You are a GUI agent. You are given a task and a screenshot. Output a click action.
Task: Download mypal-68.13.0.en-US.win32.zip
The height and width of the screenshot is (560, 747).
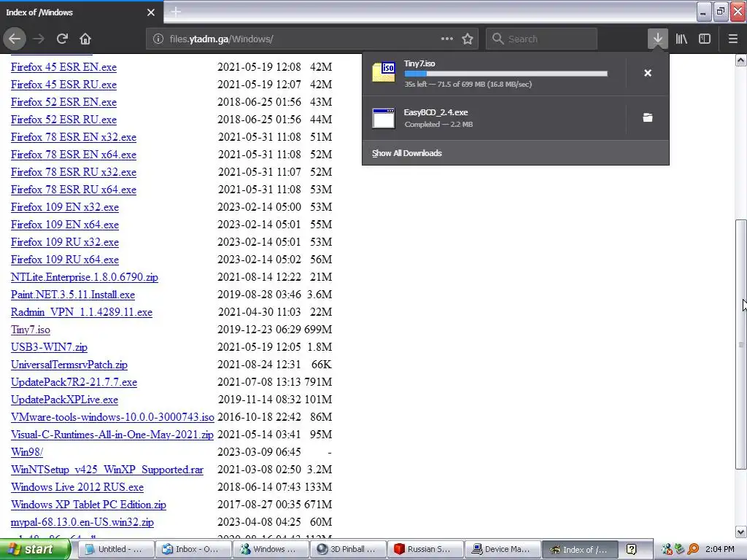pos(82,522)
